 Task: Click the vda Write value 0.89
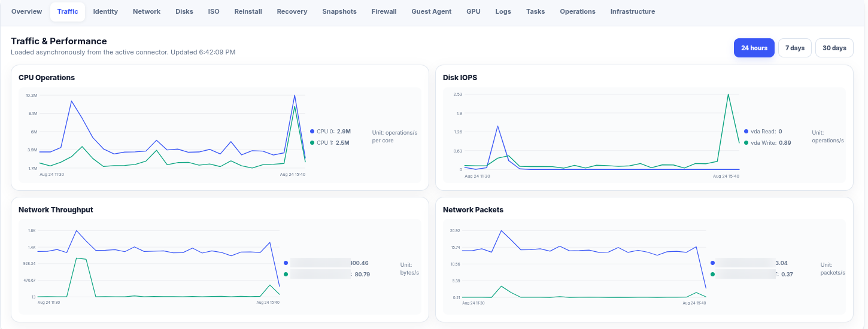pos(785,142)
